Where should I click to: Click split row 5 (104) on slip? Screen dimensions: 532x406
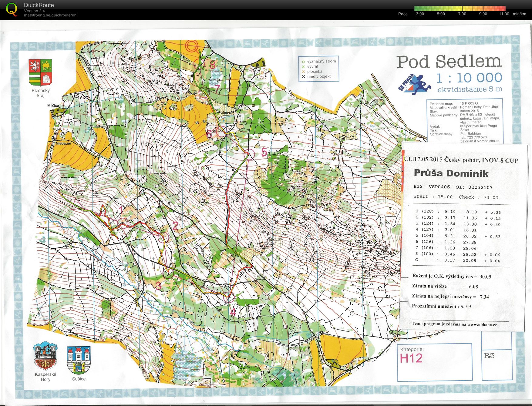(458, 236)
